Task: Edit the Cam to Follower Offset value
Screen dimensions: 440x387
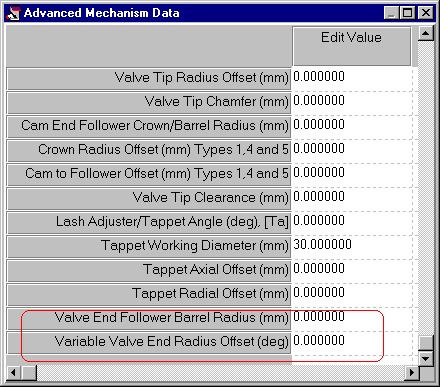Action: coord(352,175)
